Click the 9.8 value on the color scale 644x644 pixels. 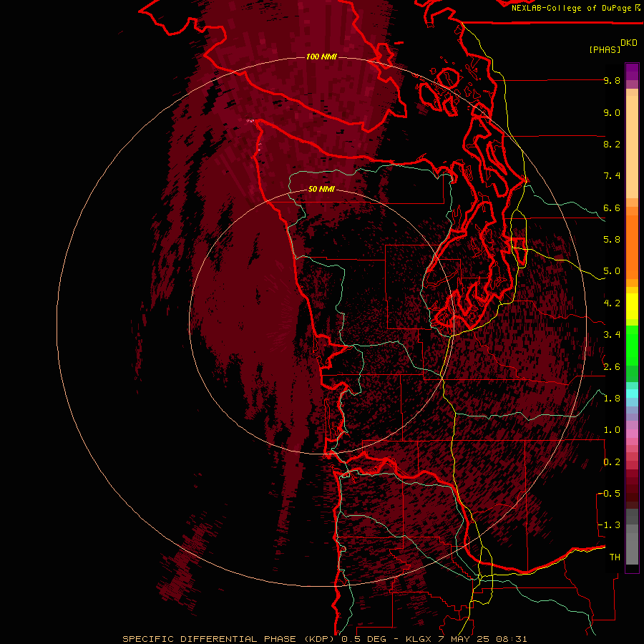(x=612, y=80)
